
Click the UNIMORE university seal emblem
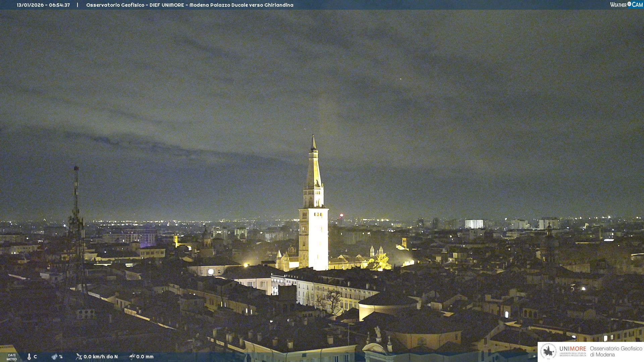(548, 351)
